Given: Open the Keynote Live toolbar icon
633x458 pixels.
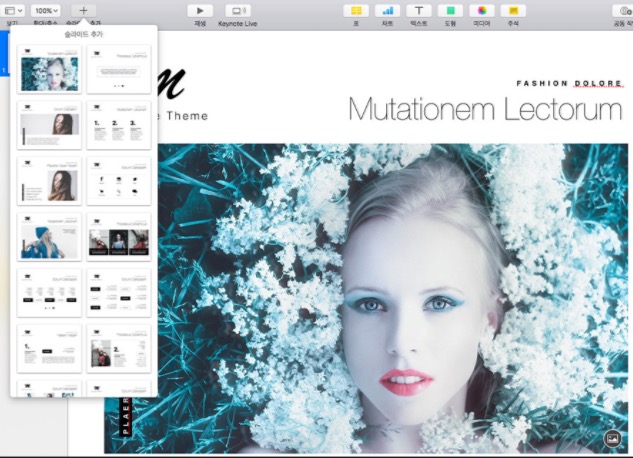Looking at the screenshot, I should [238, 10].
